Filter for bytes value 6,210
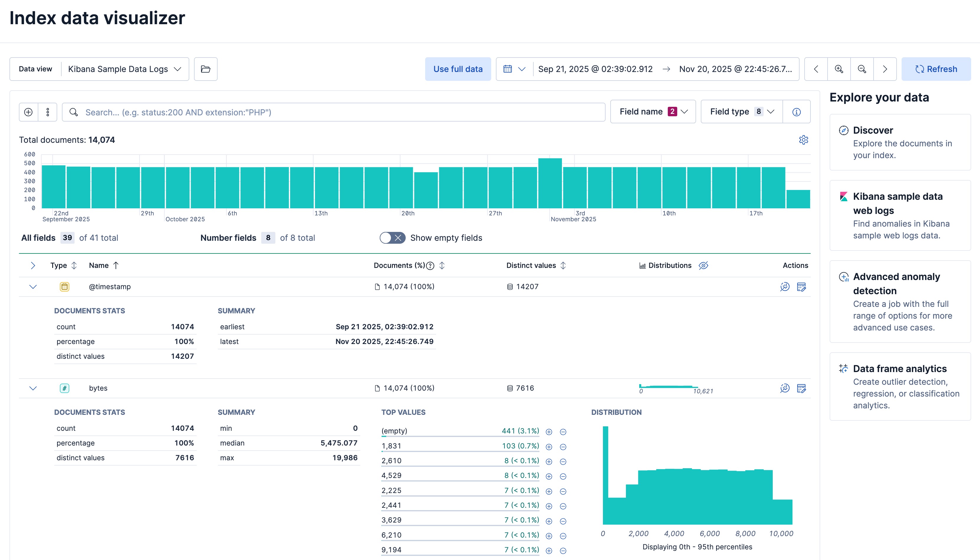980x560 pixels. click(x=549, y=536)
